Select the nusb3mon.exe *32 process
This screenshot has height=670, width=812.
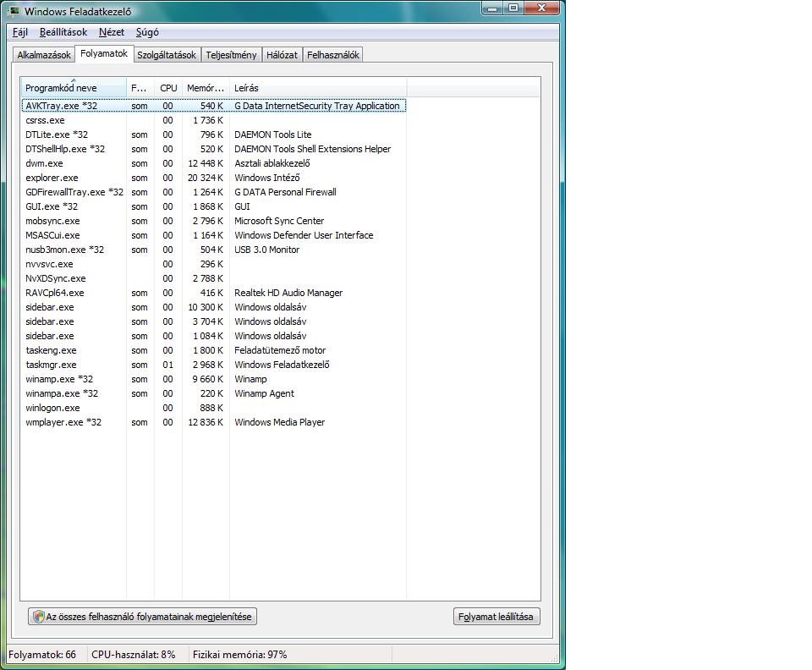coord(213,250)
